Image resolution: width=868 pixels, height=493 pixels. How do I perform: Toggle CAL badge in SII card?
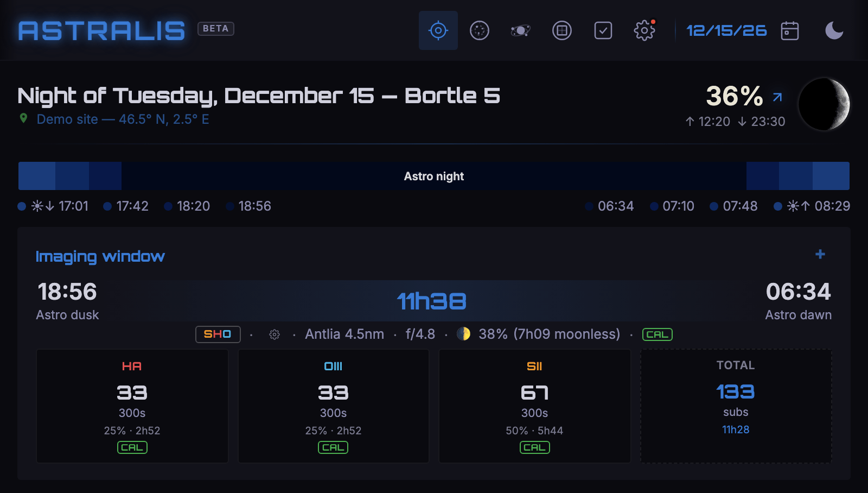(x=535, y=447)
